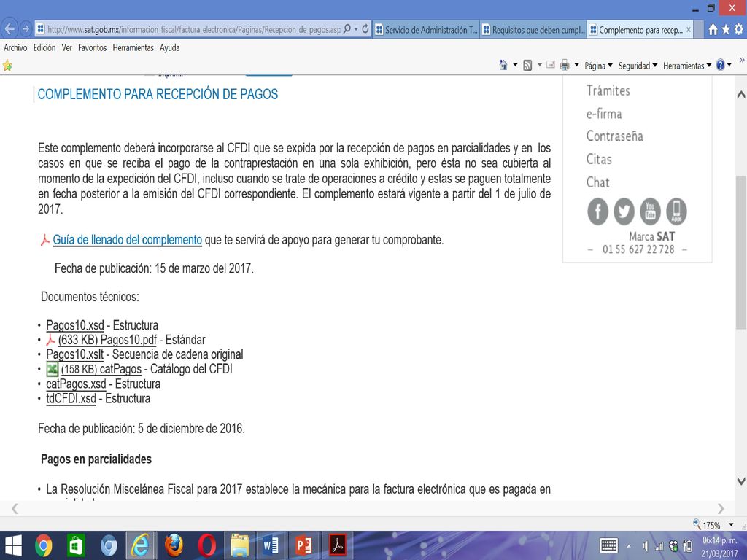Go forward with the browser Forward arrow
The height and width of the screenshot is (560, 747).
click(26, 29)
